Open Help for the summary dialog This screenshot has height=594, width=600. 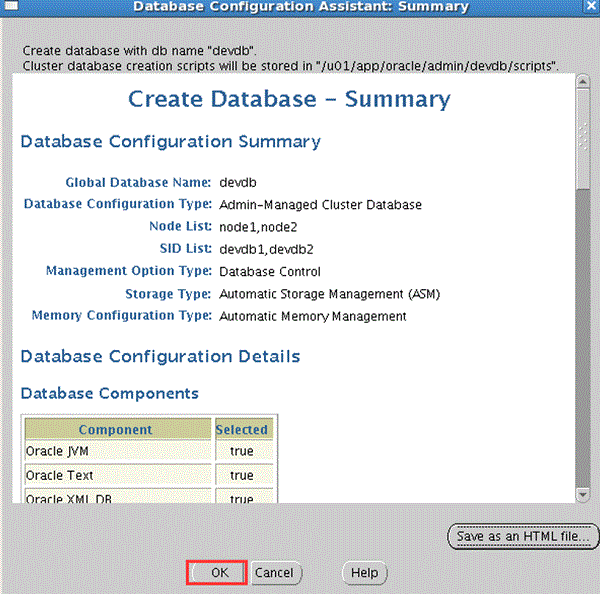364,573
